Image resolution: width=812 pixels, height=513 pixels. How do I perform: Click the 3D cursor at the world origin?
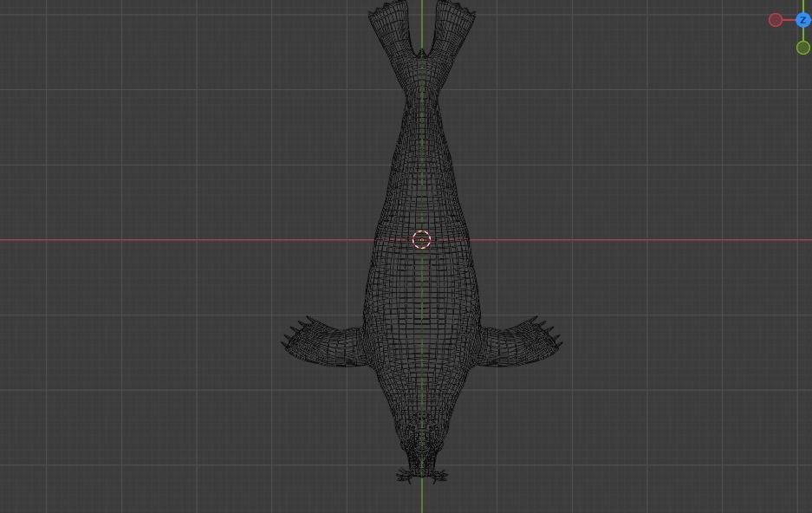pos(421,240)
